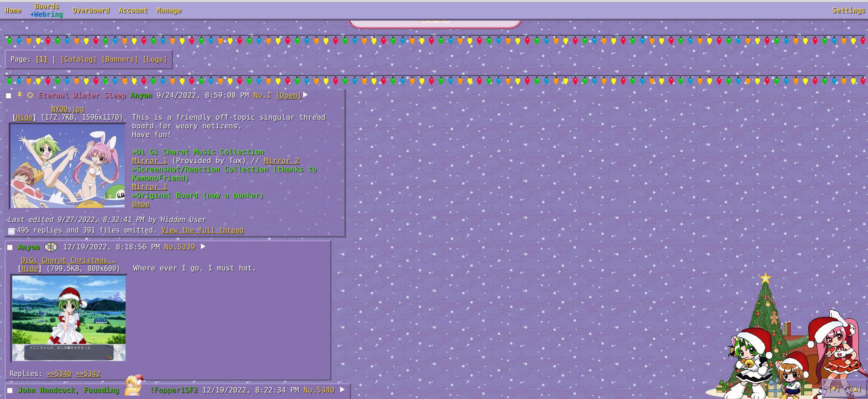Tick the checkbox for John Handcock's post
The height and width of the screenshot is (399, 868).
click(10, 390)
